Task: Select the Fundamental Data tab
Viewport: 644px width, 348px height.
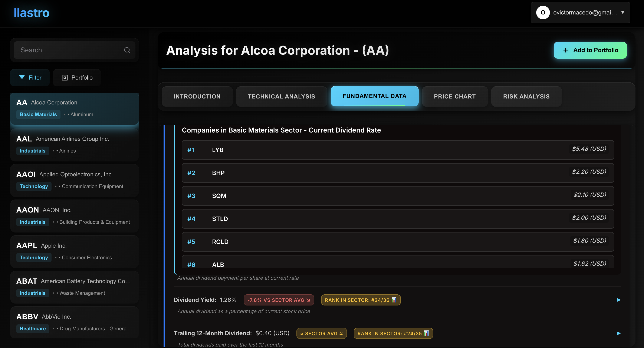Action: (375, 96)
